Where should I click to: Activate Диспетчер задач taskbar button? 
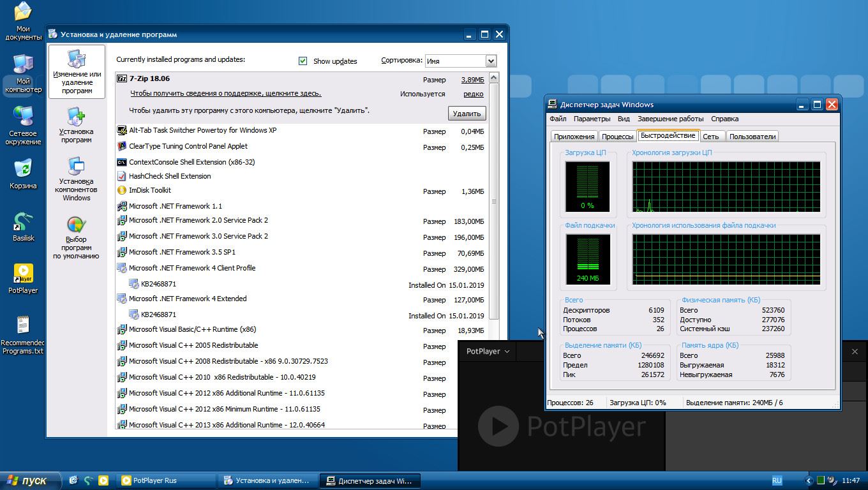point(370,480)
